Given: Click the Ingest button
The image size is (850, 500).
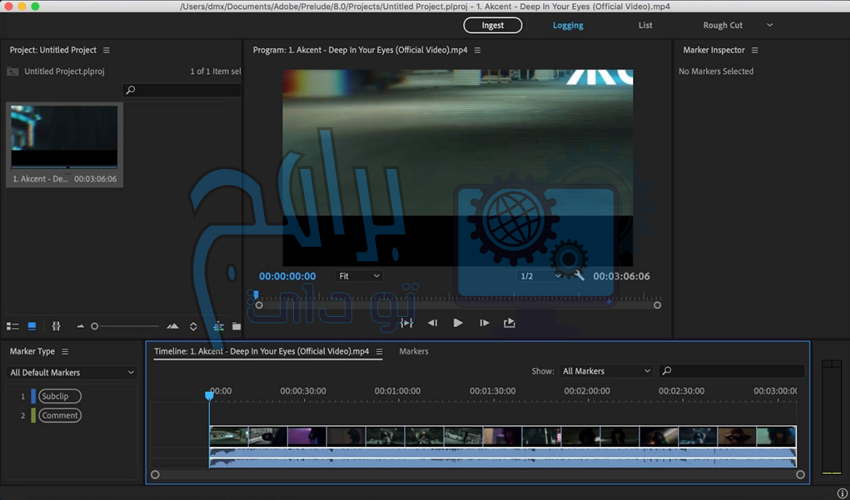Looking at the screenshot, I should pos(492,25).
